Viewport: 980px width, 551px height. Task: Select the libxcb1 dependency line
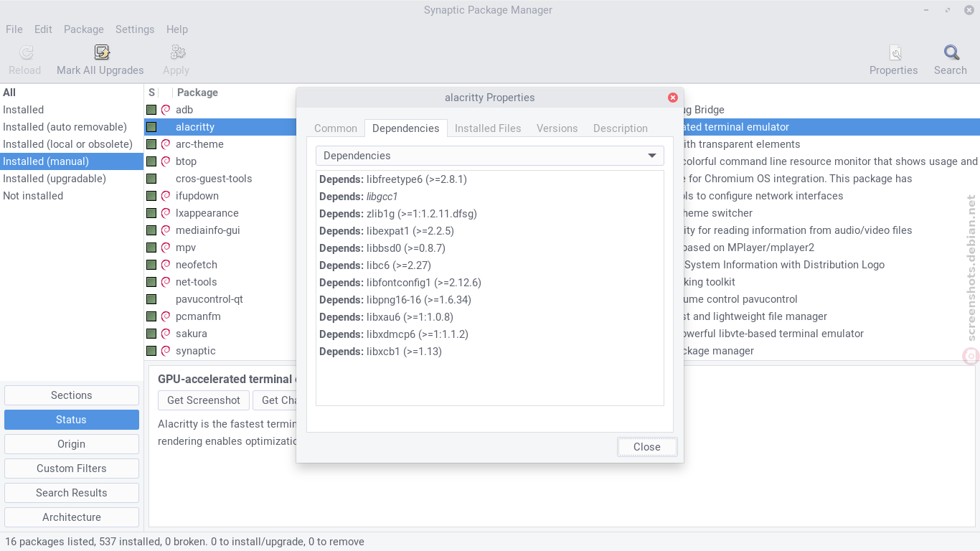[490, 352]
